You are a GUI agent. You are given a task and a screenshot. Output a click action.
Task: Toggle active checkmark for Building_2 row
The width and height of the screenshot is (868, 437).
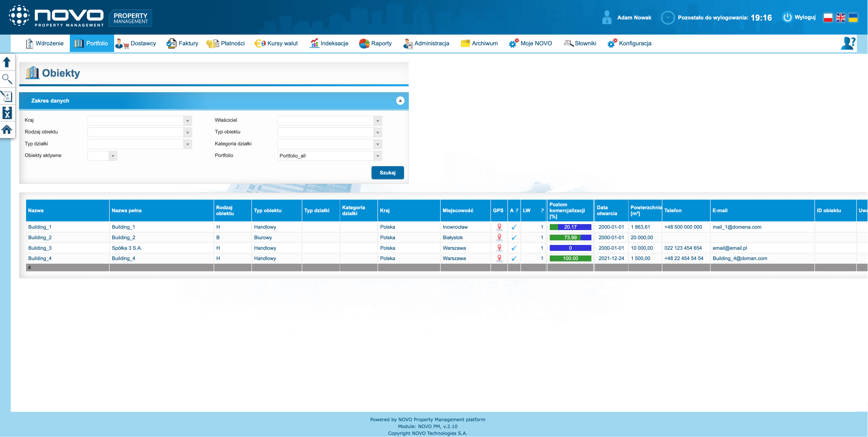click(x=514, y=238)
